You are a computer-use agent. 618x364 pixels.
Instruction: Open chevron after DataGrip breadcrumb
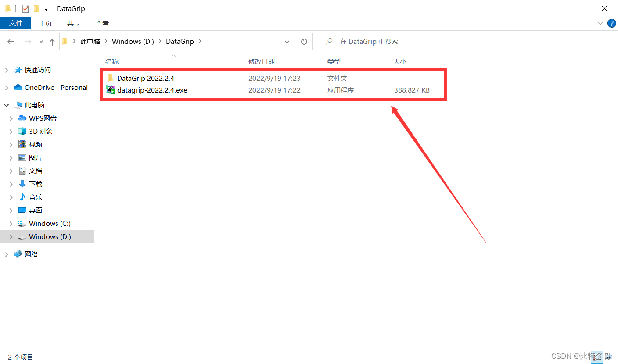pos(200,42)
